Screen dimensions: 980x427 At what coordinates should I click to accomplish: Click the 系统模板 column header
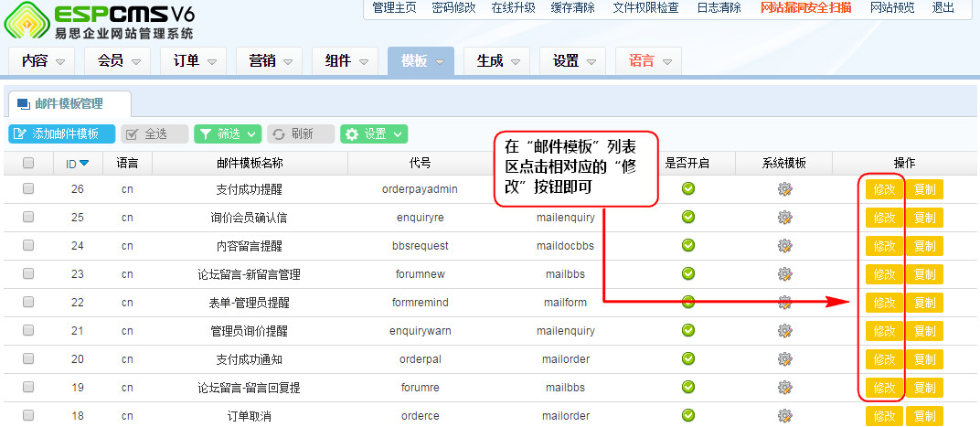[x=783, y=163]
